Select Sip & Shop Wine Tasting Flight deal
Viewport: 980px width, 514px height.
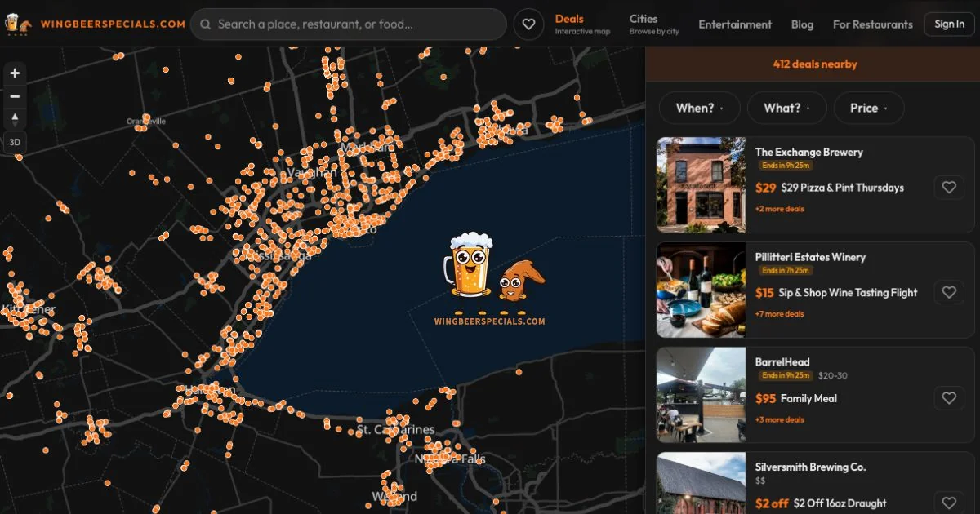[x=836, y=293]
